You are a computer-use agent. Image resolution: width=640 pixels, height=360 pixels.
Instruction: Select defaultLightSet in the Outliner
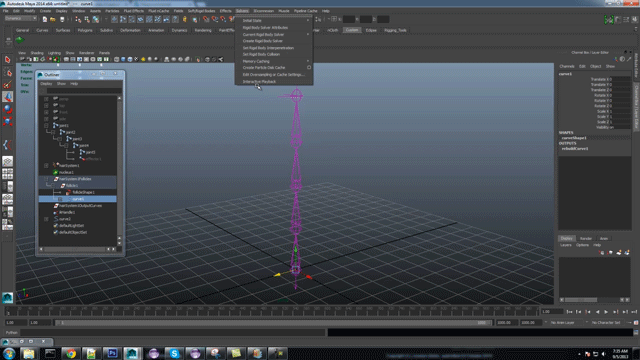coord(71,226)
